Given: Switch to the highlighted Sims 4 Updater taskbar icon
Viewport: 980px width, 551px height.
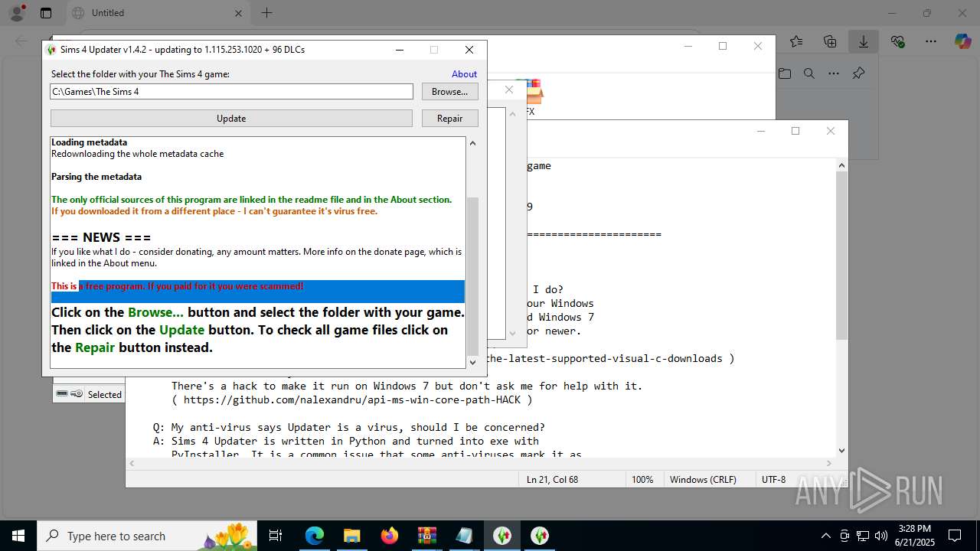Looking at the screenshot, I should [x=501, y=536].
